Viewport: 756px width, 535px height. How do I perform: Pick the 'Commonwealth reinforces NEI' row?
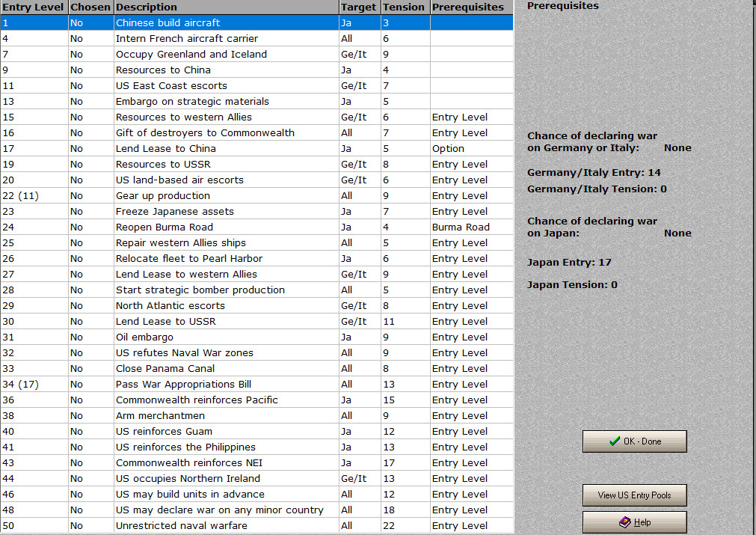[x=256, y=463]
